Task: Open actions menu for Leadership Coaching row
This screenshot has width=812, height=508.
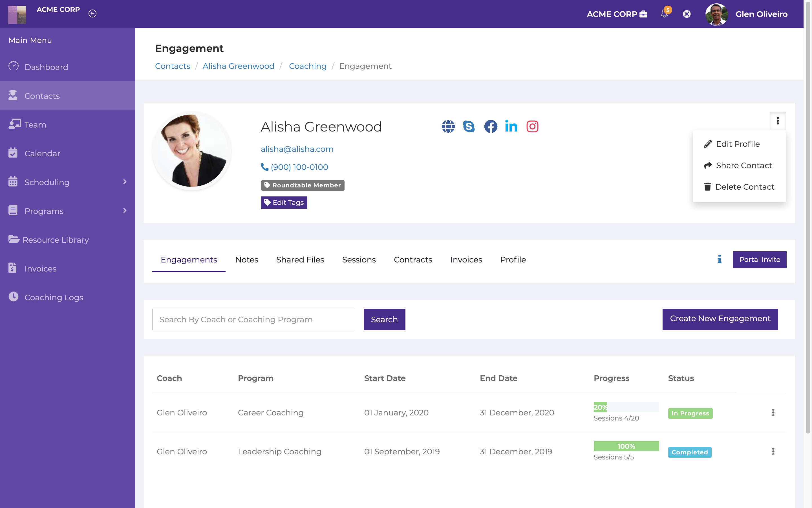Action: (x=773, y=452)
